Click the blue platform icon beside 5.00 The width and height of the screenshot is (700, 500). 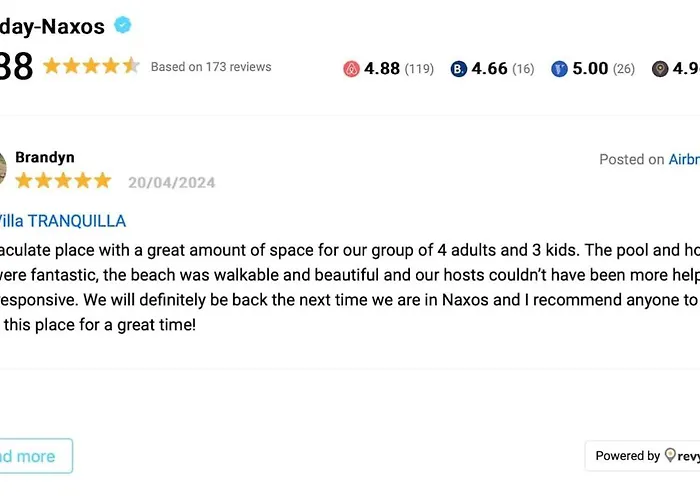coord(559,69)
